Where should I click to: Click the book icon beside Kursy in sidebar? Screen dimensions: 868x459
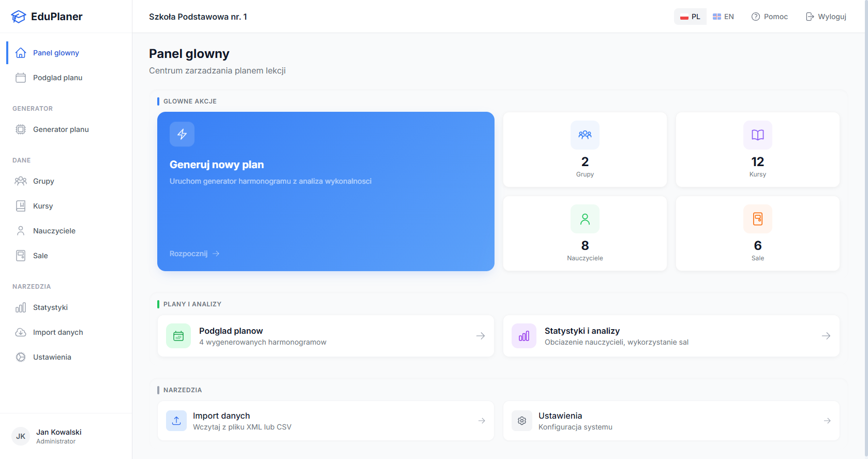[21, 206]
